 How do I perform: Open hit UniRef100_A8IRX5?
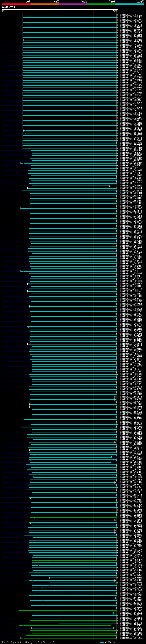[x=131, y=15]
